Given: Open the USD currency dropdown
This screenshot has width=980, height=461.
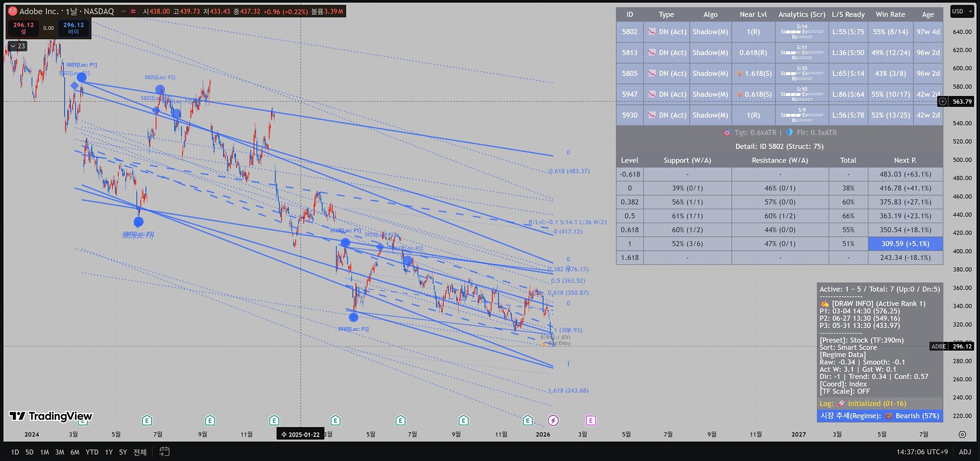Looking at the screenshot, I should pyautogui.click(x=961, y=11).
